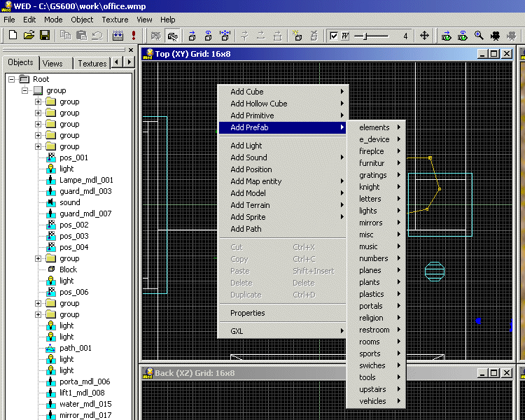Select Properties in the context menu
The image size is (525, 420).
tap(248, 313)
